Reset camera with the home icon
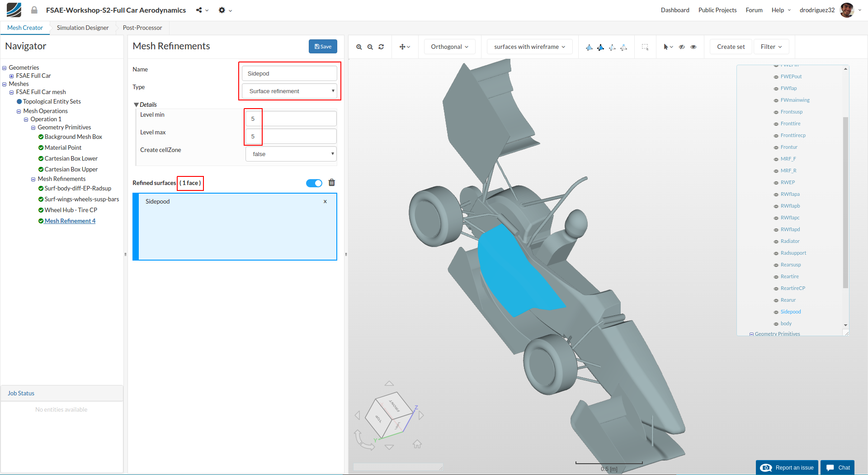The width and height of the screenshot is (868, 475). [x=417, y=444]
